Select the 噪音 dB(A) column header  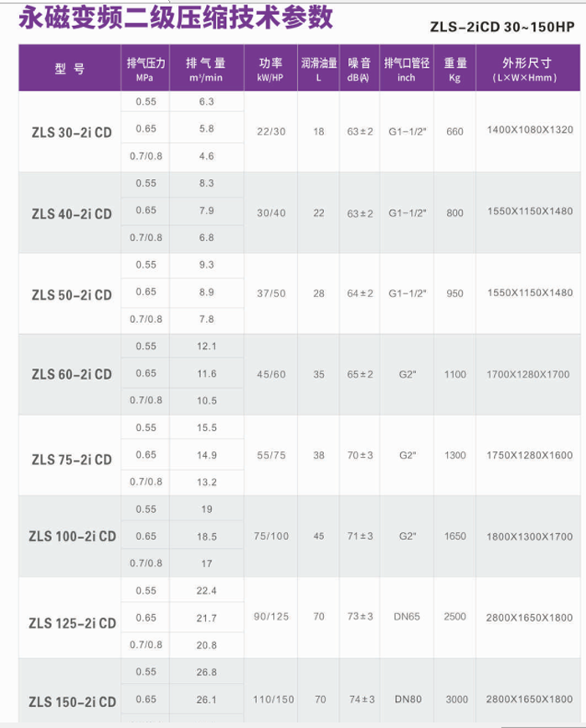359,69
